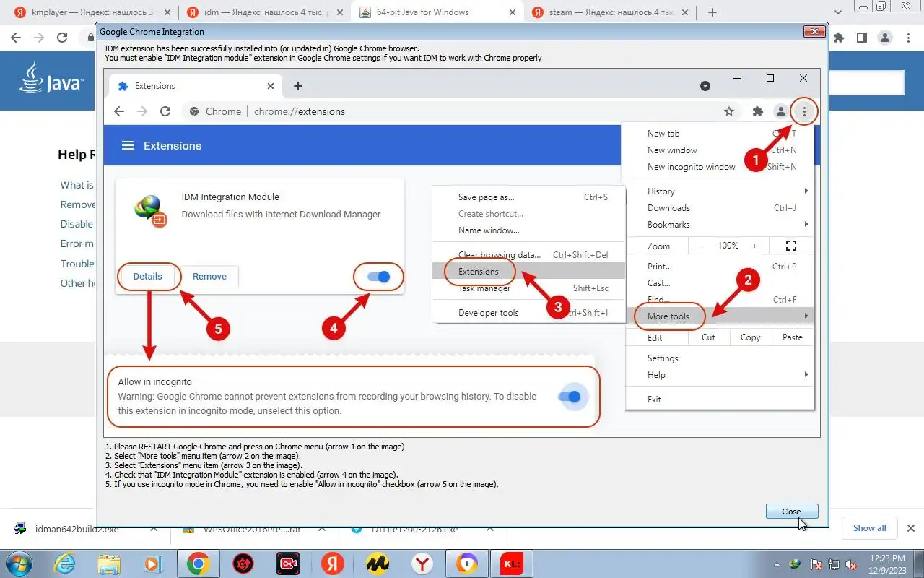Screen dimensions: 924x578
Task: Close the Chrome downloads bar
Action: (x=911, y=528)
